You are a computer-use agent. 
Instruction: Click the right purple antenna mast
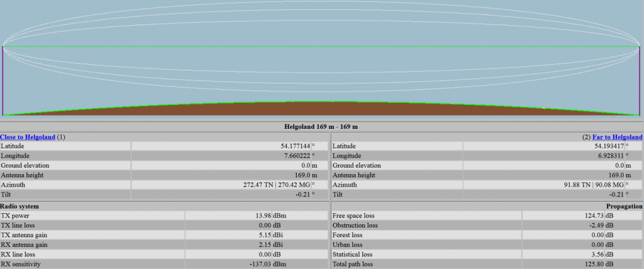coord(640,80)
